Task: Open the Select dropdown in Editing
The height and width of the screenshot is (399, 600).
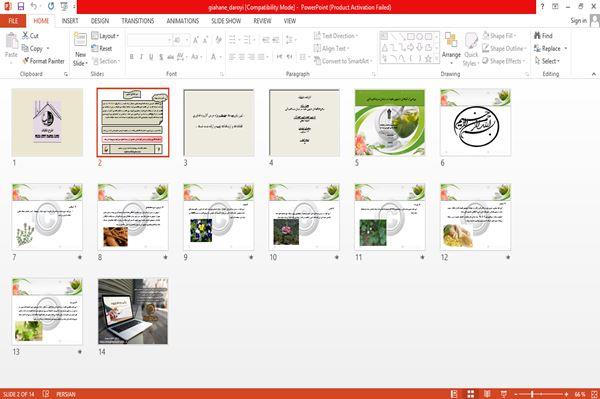Action: (547, 61)
